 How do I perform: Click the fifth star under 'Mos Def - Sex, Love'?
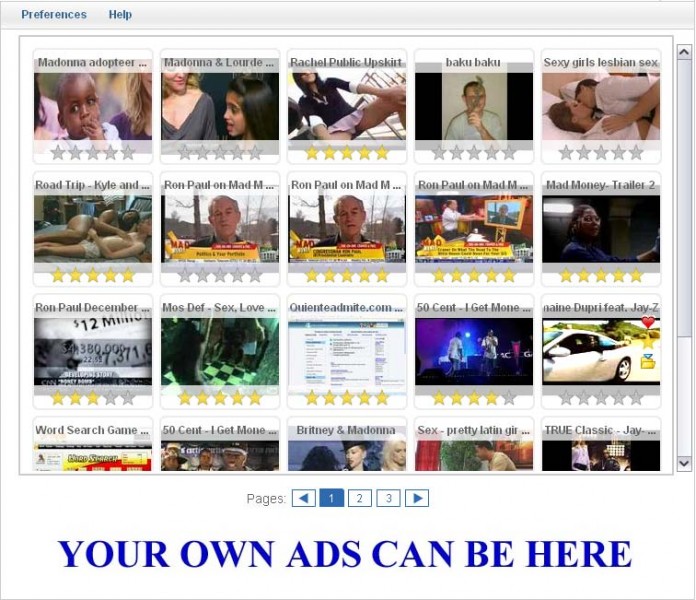255,398
